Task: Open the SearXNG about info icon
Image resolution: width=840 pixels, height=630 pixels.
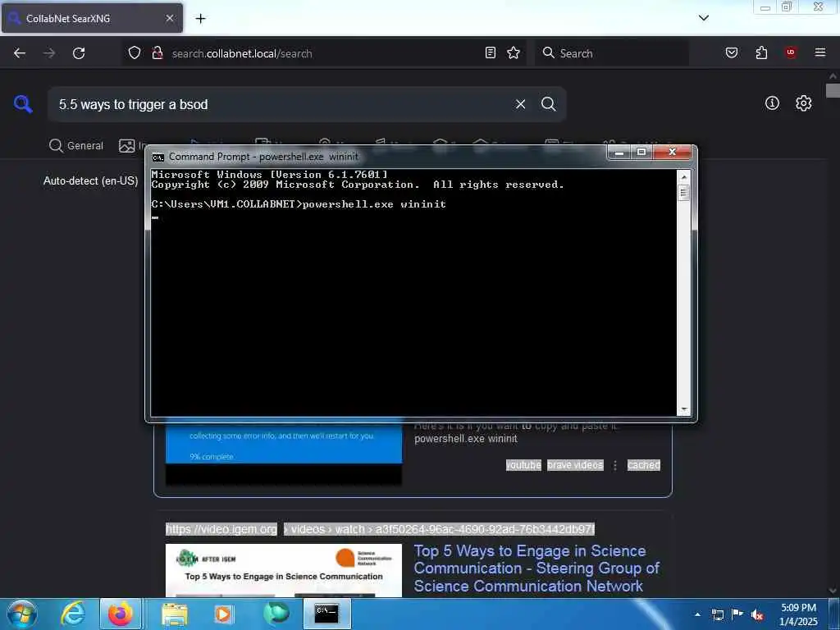Action: tap(772, 103)
